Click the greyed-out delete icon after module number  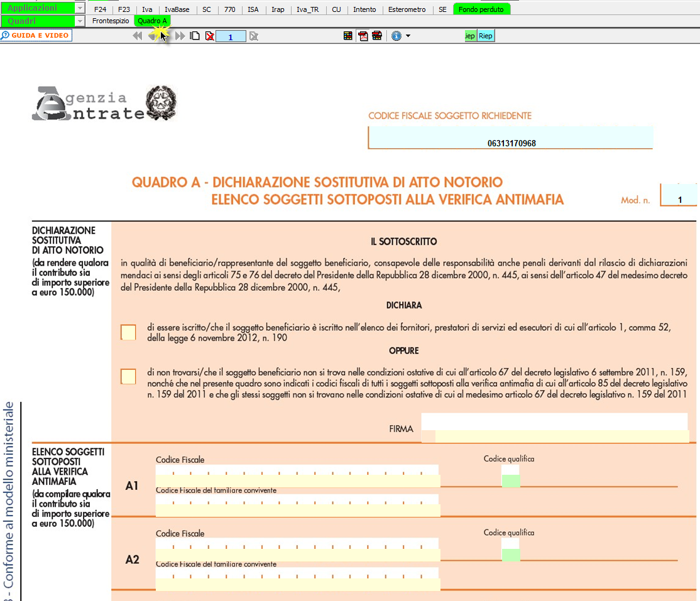pyautogui.click(x=254, y=36)
